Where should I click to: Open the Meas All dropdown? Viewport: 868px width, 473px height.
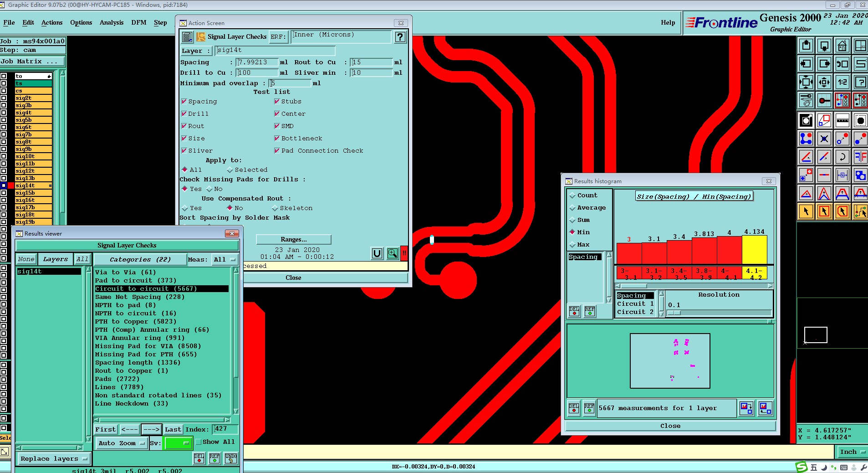[225, 259]
